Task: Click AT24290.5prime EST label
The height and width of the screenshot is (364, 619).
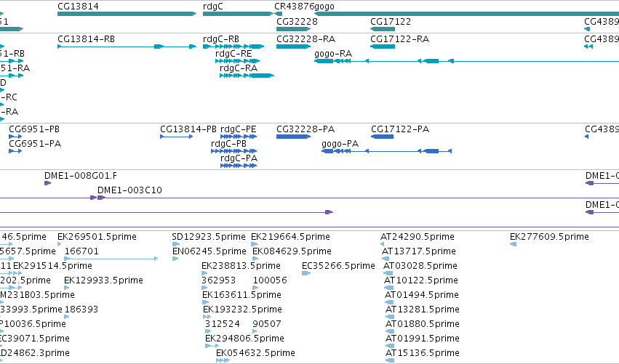Action: click(x=418, y=237)
